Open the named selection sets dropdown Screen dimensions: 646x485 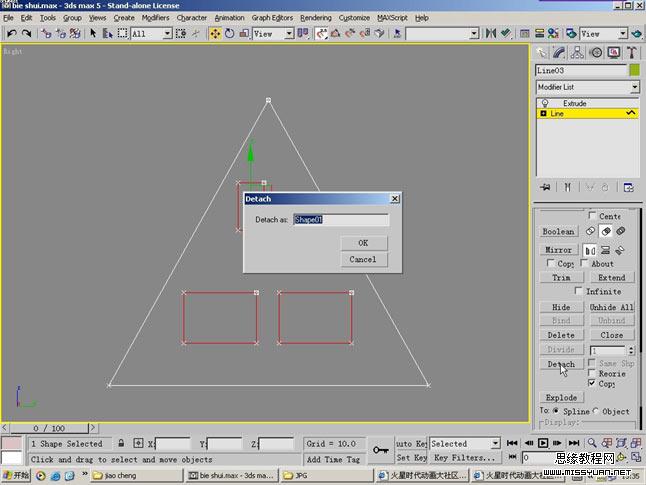(474, 33)
